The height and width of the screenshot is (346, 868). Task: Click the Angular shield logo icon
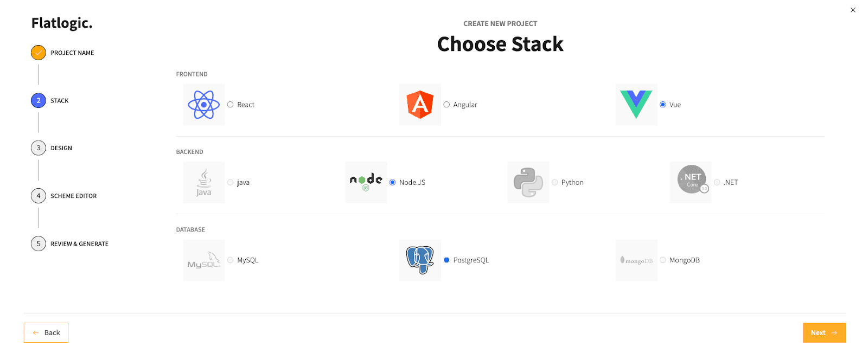[x=420, y=105]
